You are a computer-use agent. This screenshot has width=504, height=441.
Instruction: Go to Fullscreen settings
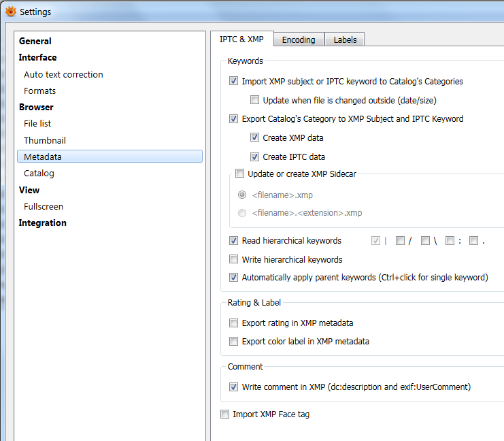pyautogui.click(x=44, y=206)
